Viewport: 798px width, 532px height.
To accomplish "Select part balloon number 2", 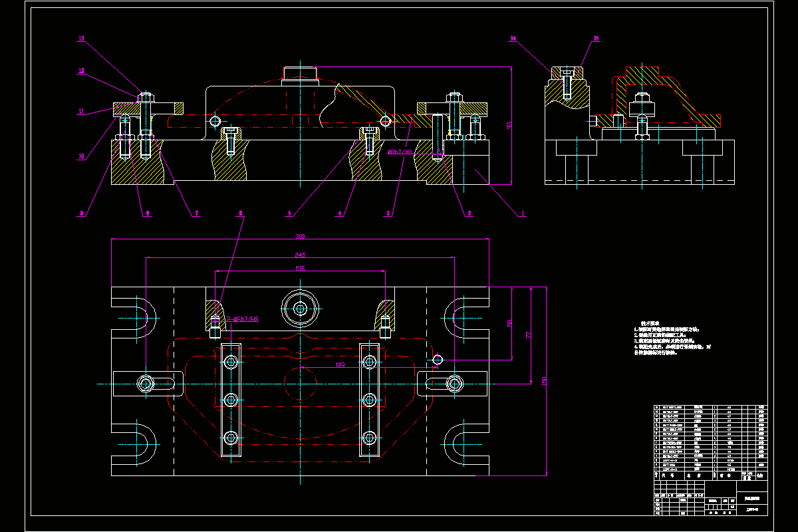I will 469,213.
